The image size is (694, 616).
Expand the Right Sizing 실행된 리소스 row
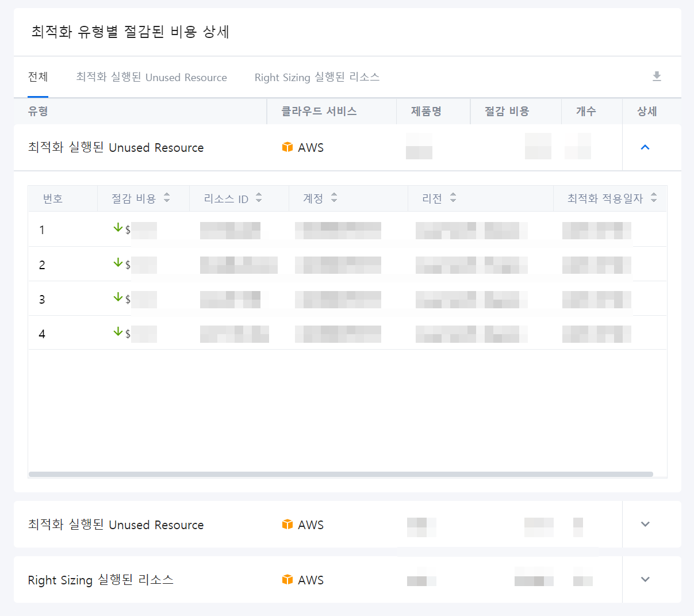pyautogui.click(x=645, y=579)
